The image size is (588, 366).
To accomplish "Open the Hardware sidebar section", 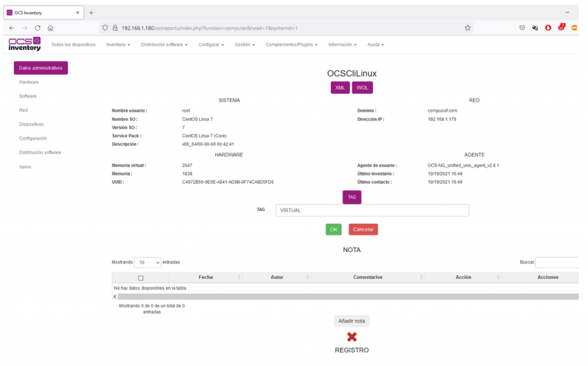I will pos(29,82).
